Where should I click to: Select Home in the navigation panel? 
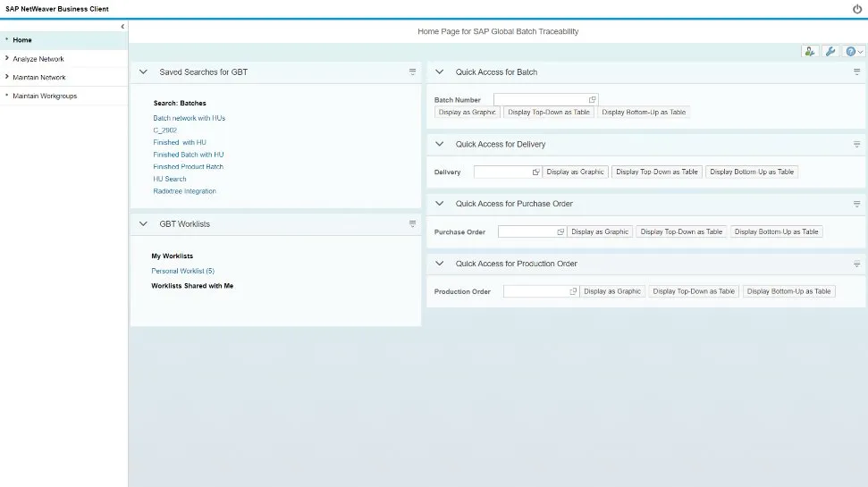click(x=22, y=40)
